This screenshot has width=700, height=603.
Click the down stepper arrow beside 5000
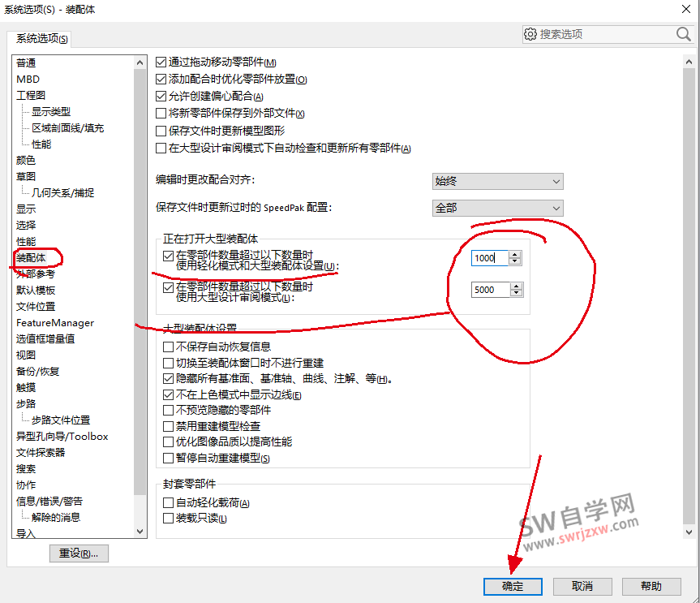point(514,293)
